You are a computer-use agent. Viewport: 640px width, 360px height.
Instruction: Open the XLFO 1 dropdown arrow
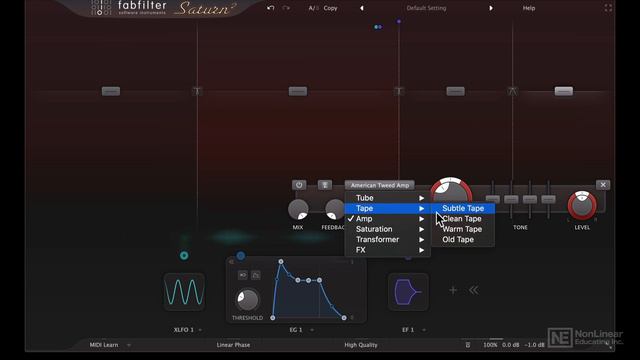coord(200,330)
